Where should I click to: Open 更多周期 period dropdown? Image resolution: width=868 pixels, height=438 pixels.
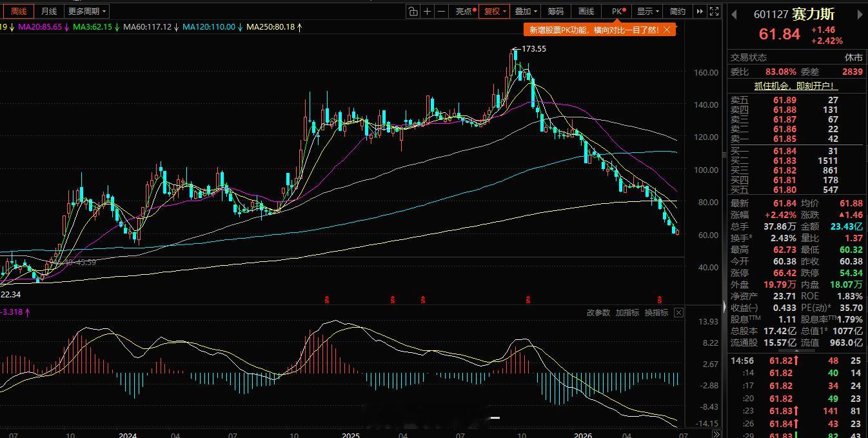click(x=87, y=11)
